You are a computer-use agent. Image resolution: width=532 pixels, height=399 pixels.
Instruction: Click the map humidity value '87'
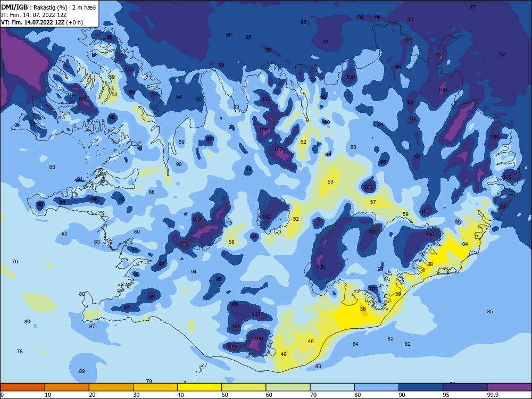pos(92,327)
